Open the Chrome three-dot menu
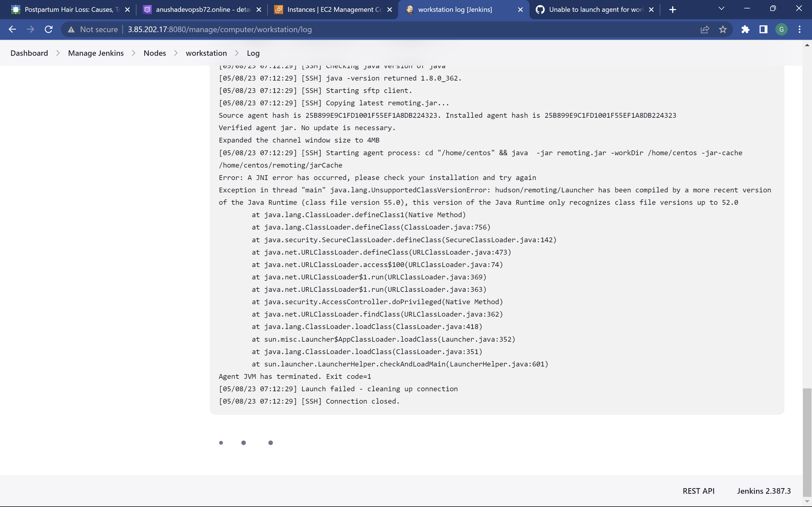 [x=800, y=30]
